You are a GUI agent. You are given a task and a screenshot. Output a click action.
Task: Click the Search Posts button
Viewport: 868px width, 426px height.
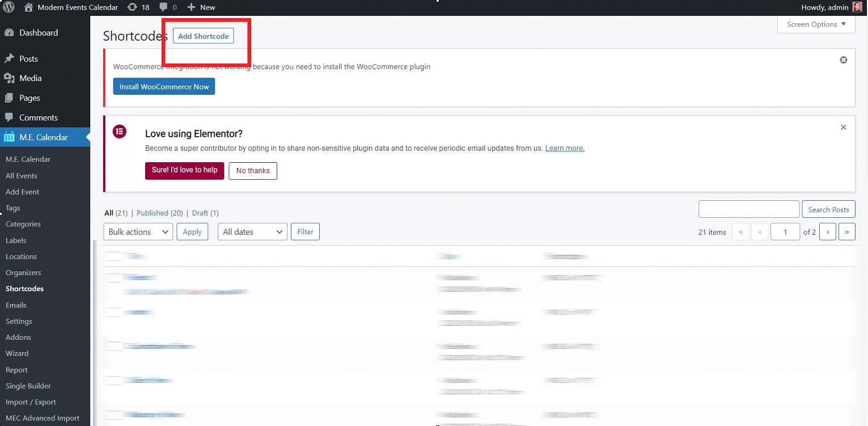pyautogui.click(x=828, y=209)
